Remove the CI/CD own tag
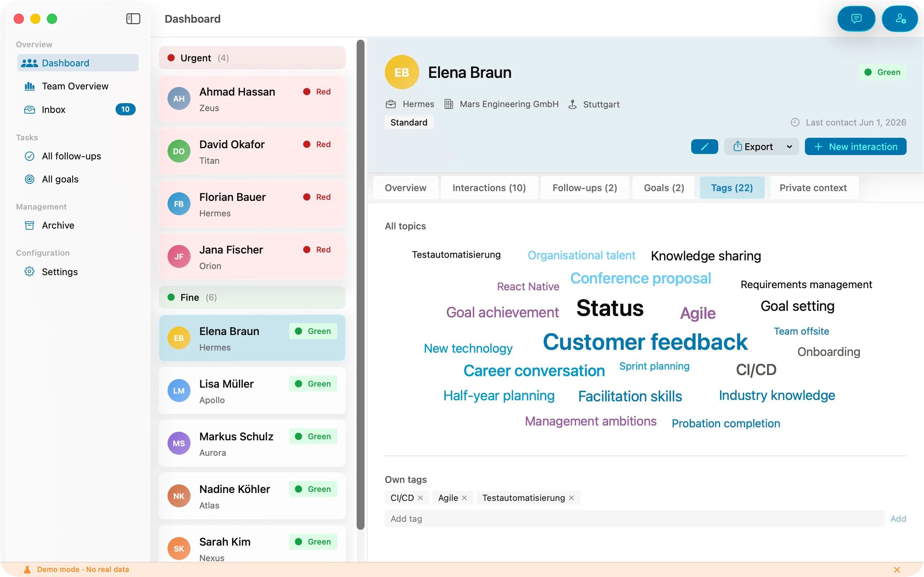 click(420, 498)
